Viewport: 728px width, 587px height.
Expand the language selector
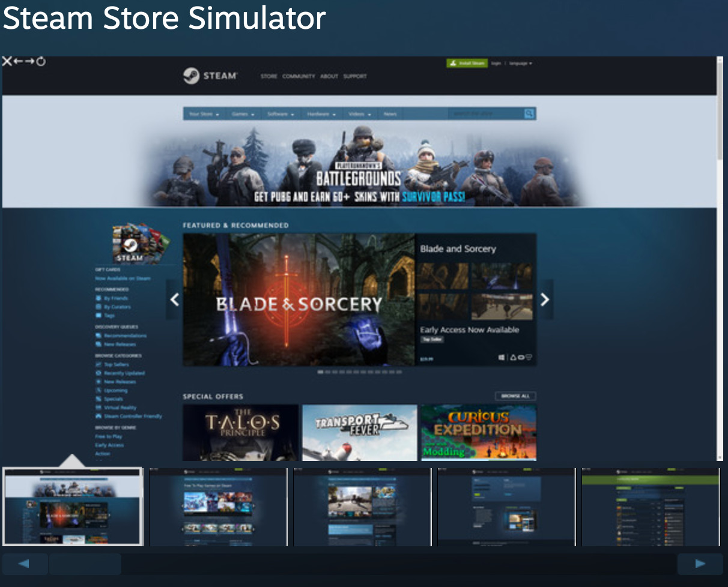[x=519, y=63]
